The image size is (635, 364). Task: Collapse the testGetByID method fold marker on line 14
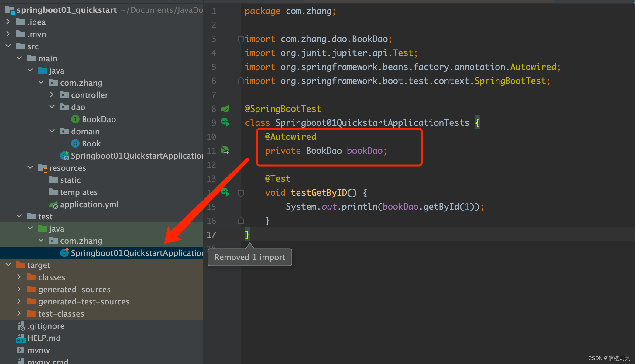(x=241, y=193)
